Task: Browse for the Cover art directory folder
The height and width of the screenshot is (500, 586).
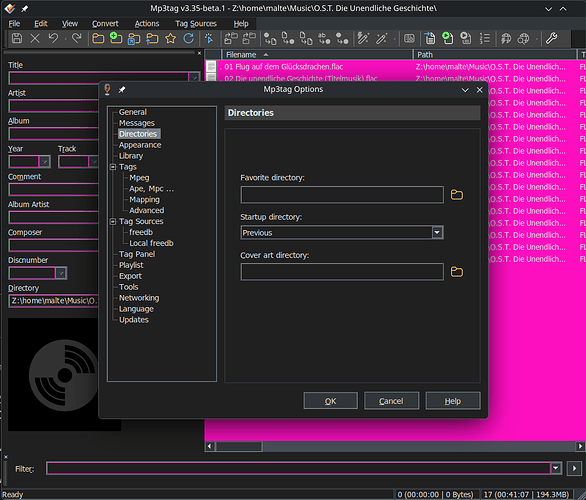Action: click(457, 272)
